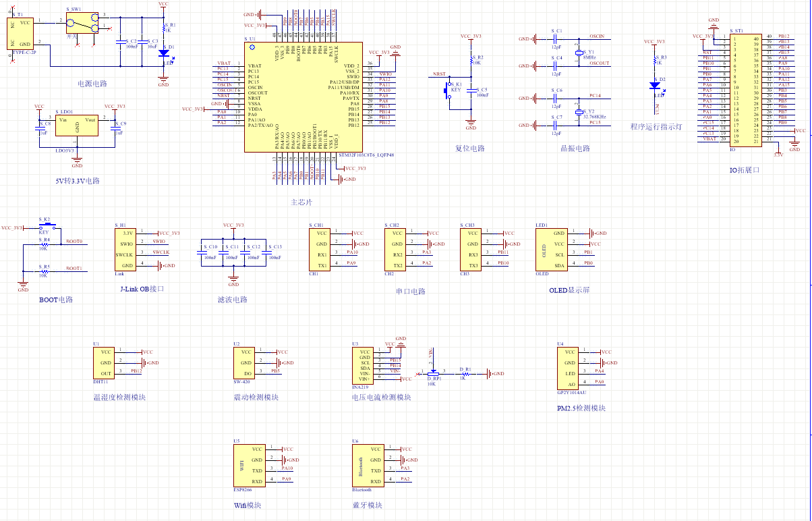
Task: Click the IO拓展口 label
Action: coord(745,170)
